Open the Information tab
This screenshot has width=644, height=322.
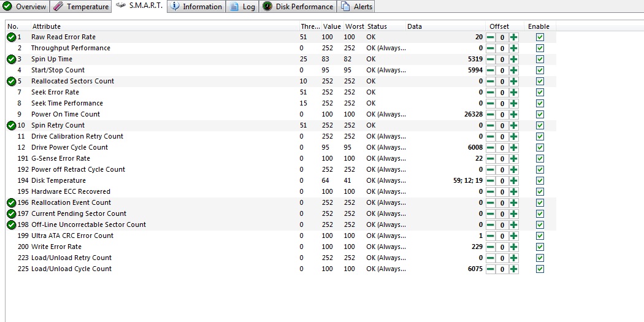click(197, 7)
